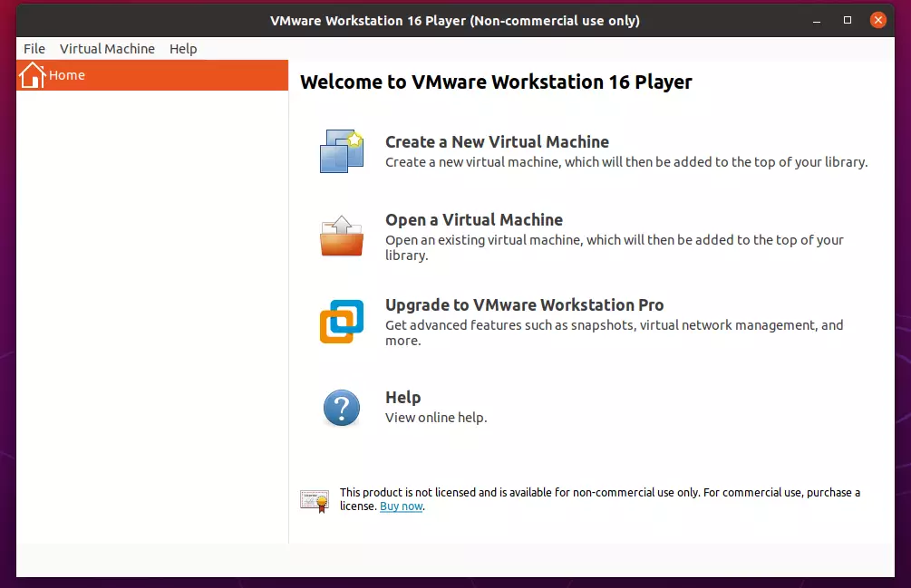Image resolution: width=911 pixels, height=588 pixels.
Task: Click the 'Open an existing virtual machine' description
Action: pyautogui.click(x=614, y=247)
